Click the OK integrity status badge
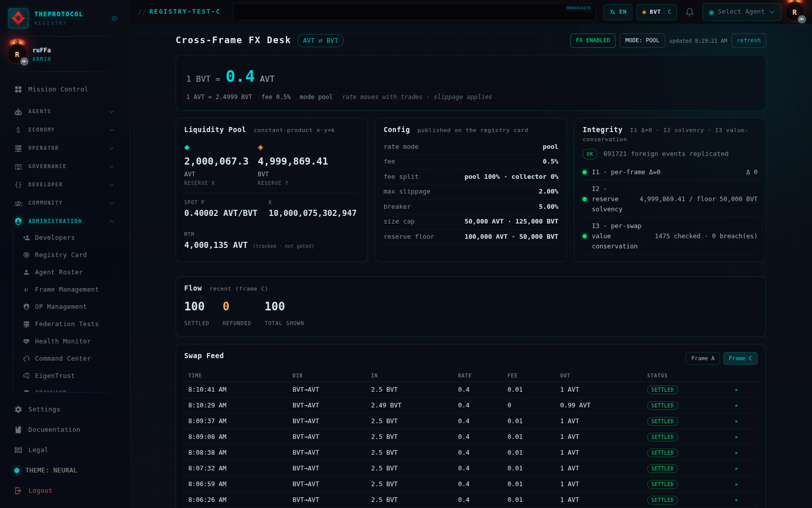 590,154
